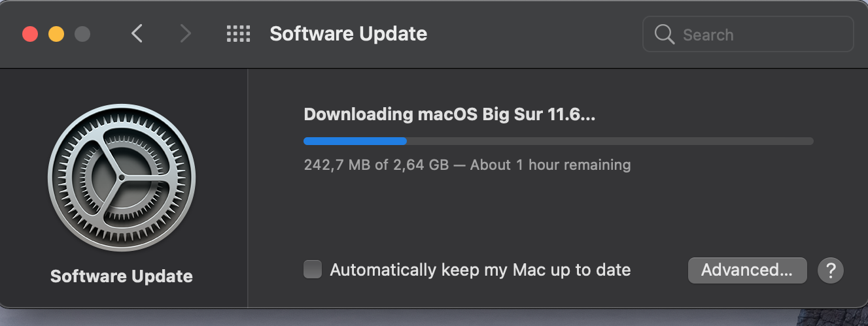Go forward using the right chevron

tap(186, 34)
